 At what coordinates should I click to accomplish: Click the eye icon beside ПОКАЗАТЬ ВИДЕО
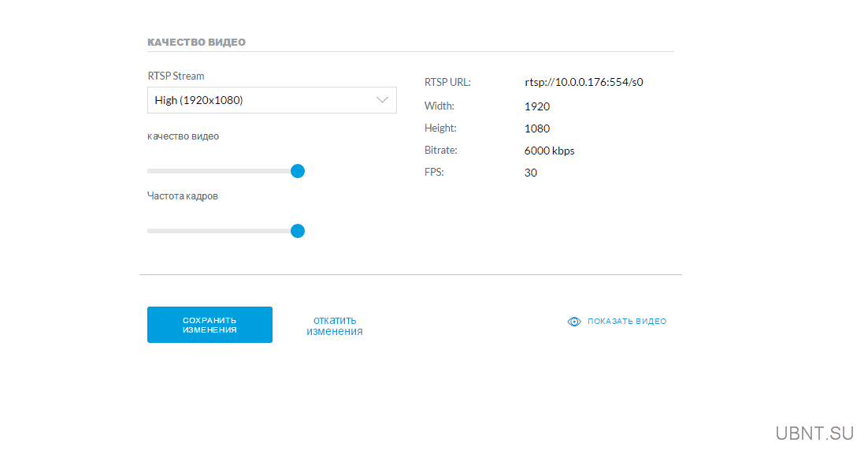click(x=574, y=322)
